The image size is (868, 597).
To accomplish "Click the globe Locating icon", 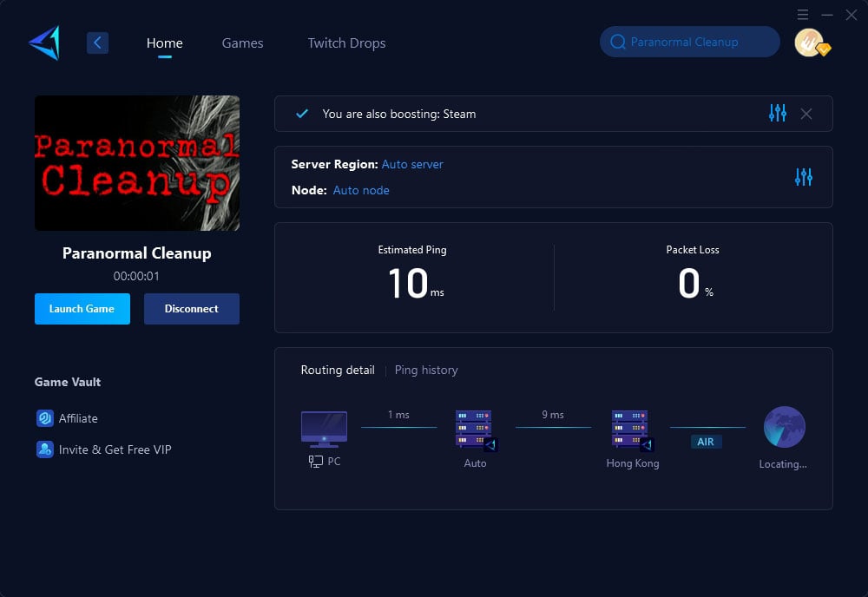I will [x=784, y=428].
